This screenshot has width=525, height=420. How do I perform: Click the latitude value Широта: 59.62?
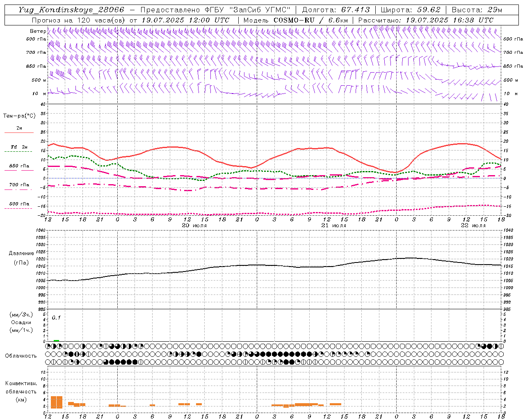411,10
